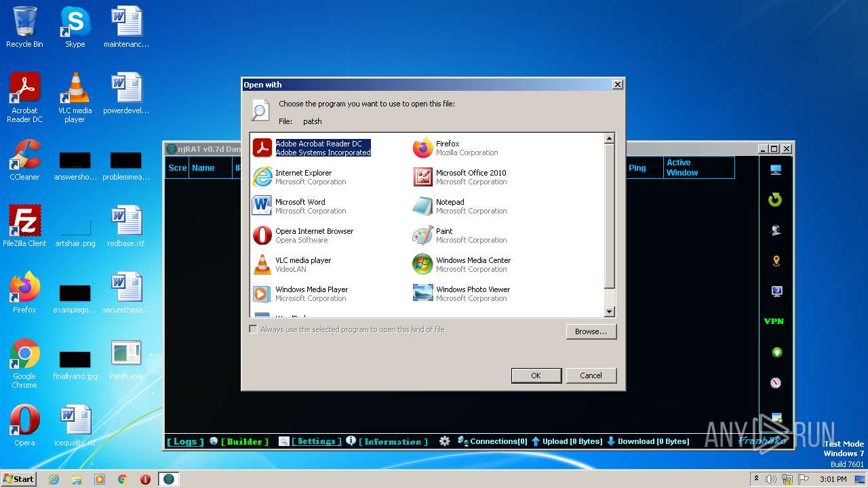Click the green VPN label in njRAT sidebar
This screenshot has width=868, height=488.
[x=774, y=321]
